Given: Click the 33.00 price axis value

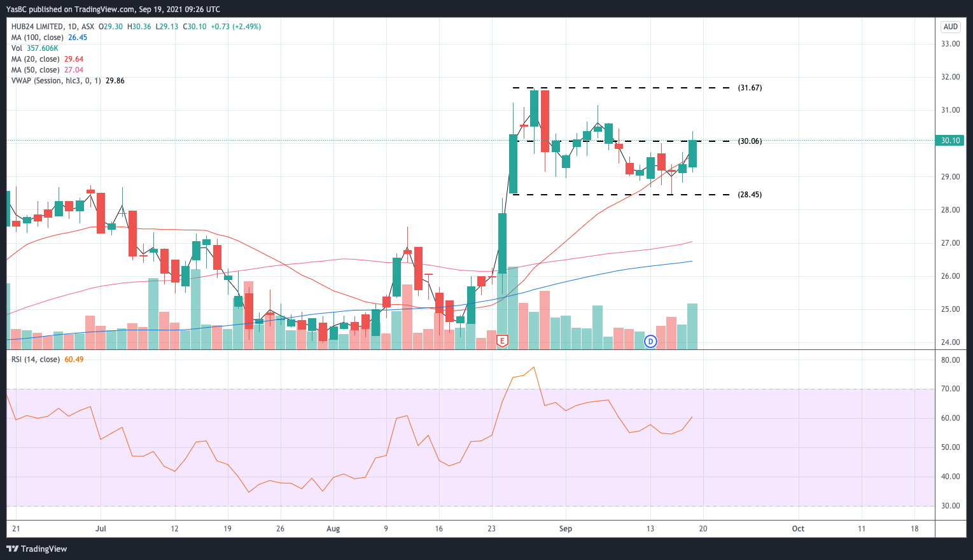Looking at the screenshot, I should (x=951, y=44).
